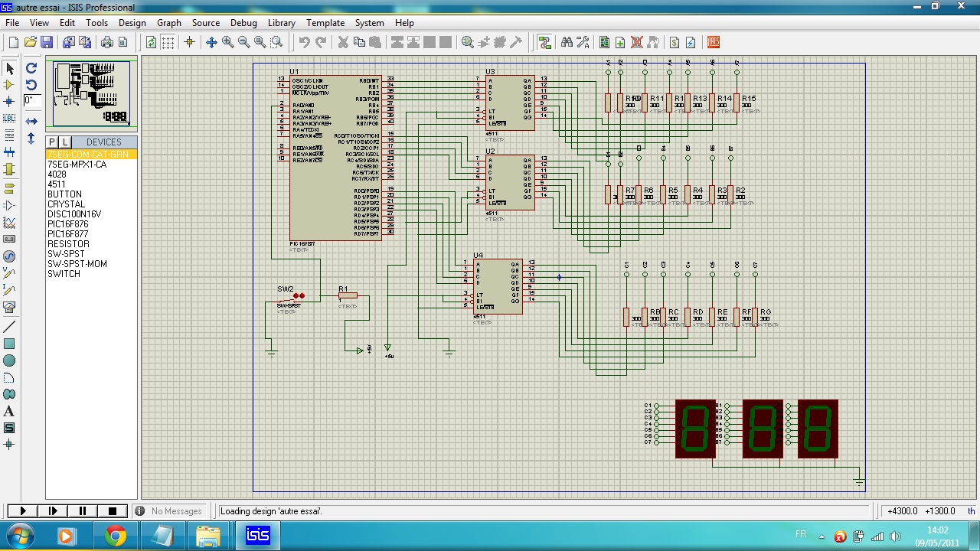The height and width of the screenshot is (551, 980).
Task: Open the Debug dropdown menu
Action: [243, 23]
